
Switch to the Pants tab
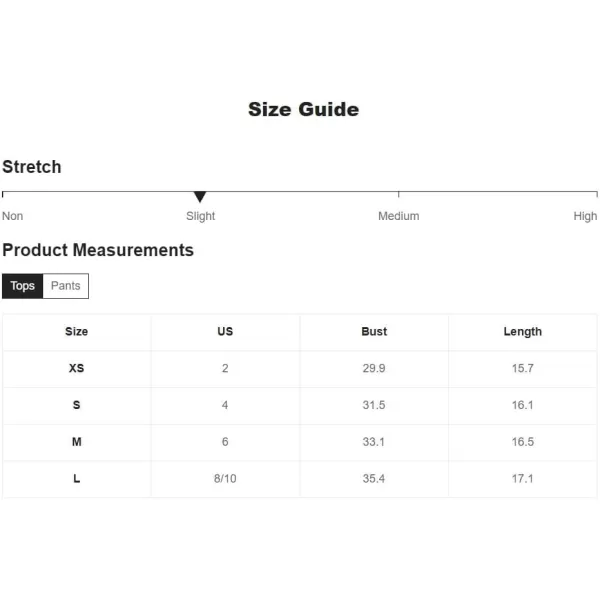pyautogui.click(x=65, y=286)
